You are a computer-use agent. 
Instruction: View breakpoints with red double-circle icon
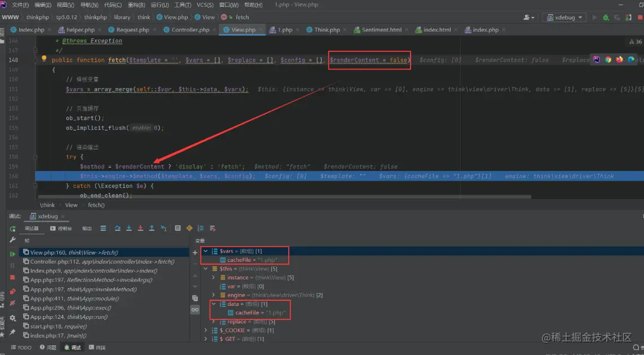(x=13, y=291)
